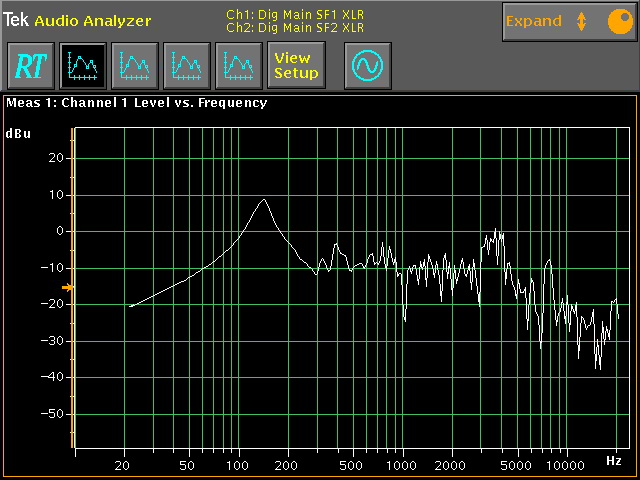Open the third measurement view icon
The image size is (640, 480).
tap(186, 66)
